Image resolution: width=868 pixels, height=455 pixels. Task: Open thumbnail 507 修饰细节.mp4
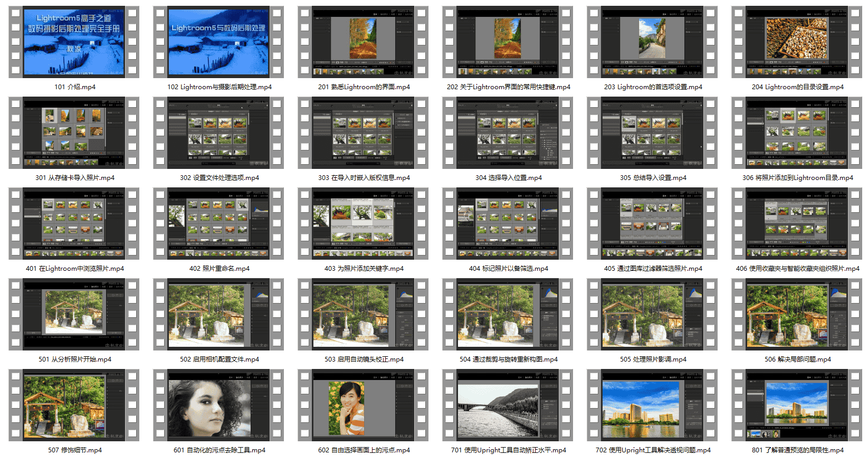[x=74, y=405]
